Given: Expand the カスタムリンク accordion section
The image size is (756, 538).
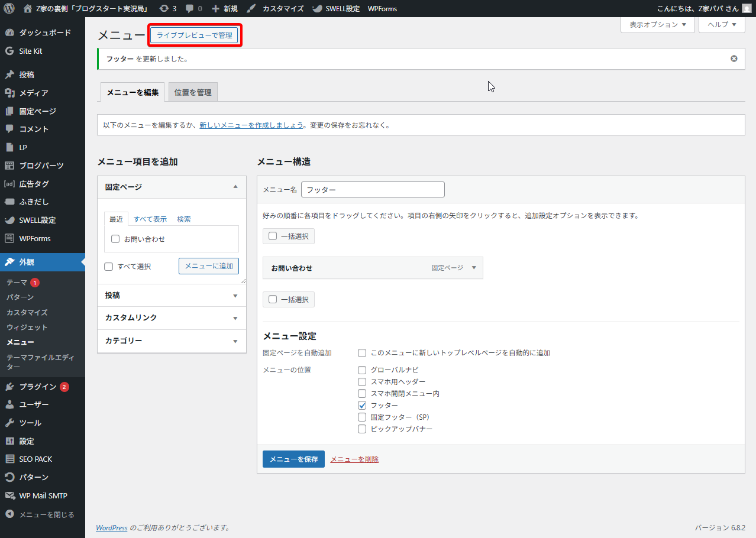Looking at the screenshot, I should pyautogui.click(x=172, y=318).
